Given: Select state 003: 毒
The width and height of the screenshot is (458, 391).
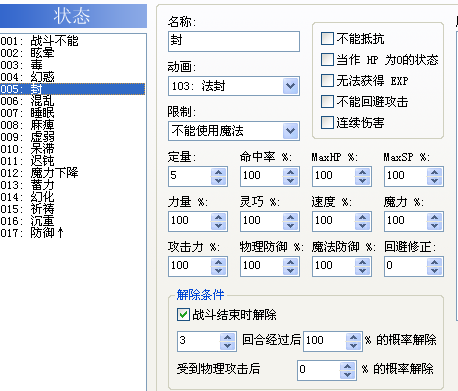Looking at the screenshot, I should coord(73,65).
